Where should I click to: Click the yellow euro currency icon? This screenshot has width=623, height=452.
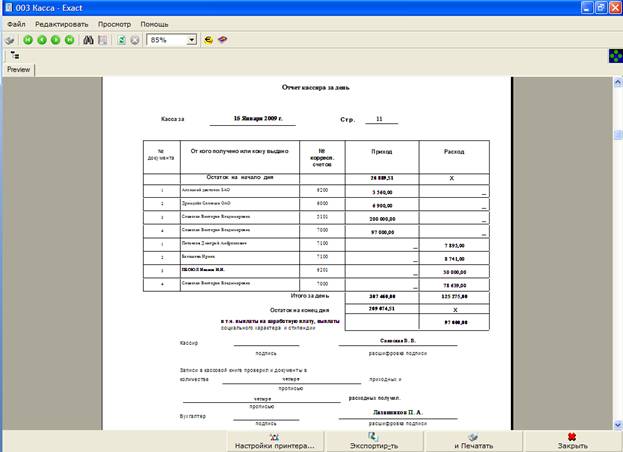coord(209,40)
